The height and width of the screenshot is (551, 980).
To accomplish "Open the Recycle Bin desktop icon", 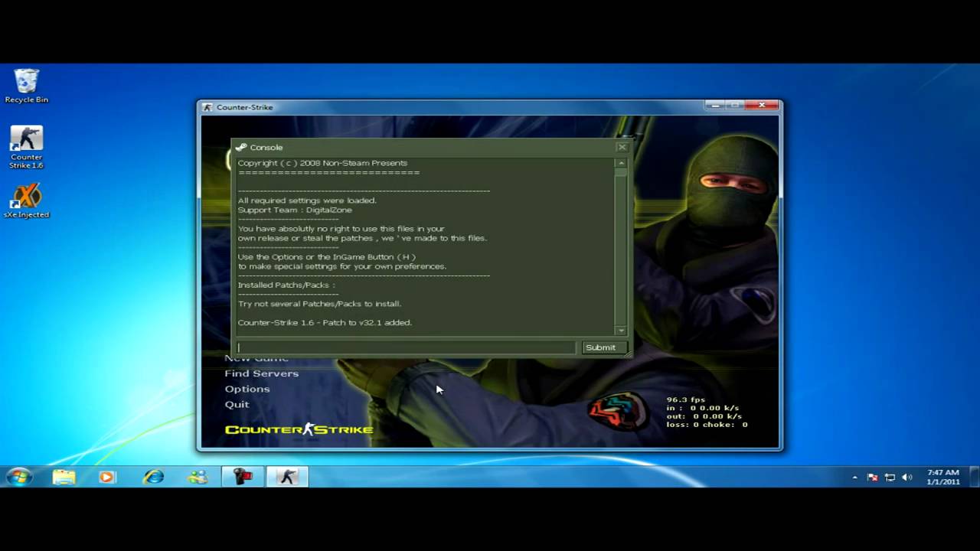I will point(26,86).
